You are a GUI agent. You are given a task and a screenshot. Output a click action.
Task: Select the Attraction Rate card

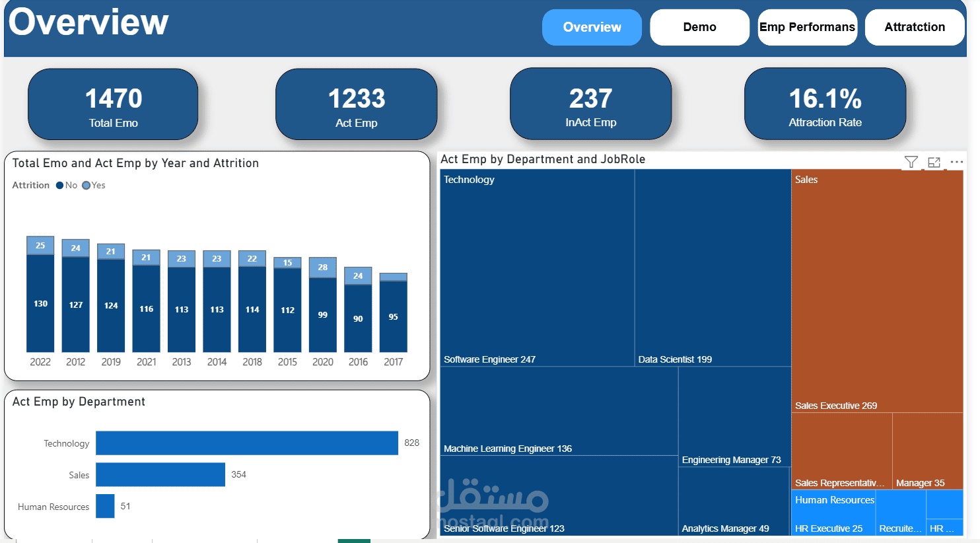825,104
